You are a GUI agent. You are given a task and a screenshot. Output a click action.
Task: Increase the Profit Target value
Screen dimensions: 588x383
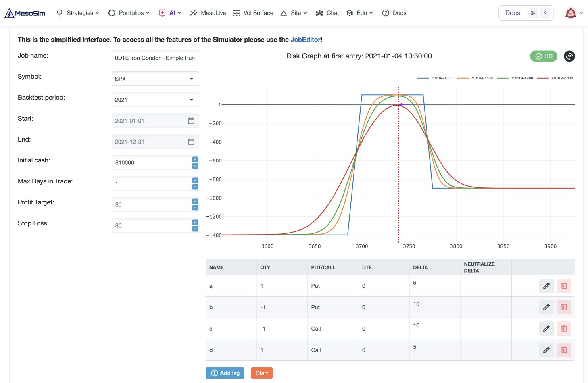[x=195, y=202]
